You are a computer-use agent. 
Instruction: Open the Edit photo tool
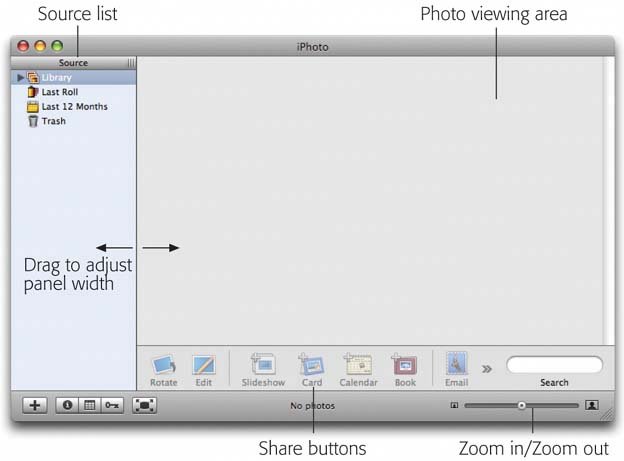pyautogui.click(x=203, y=365)
